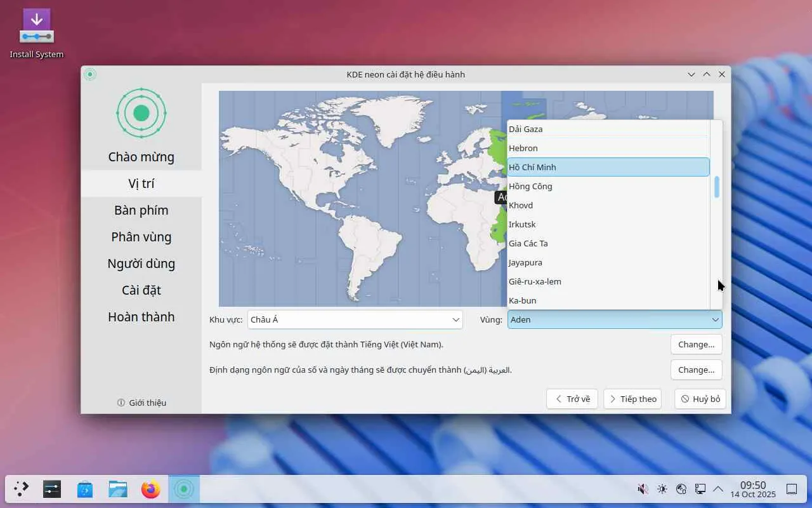Open the Khu vực combo box

tap(355, 319)
